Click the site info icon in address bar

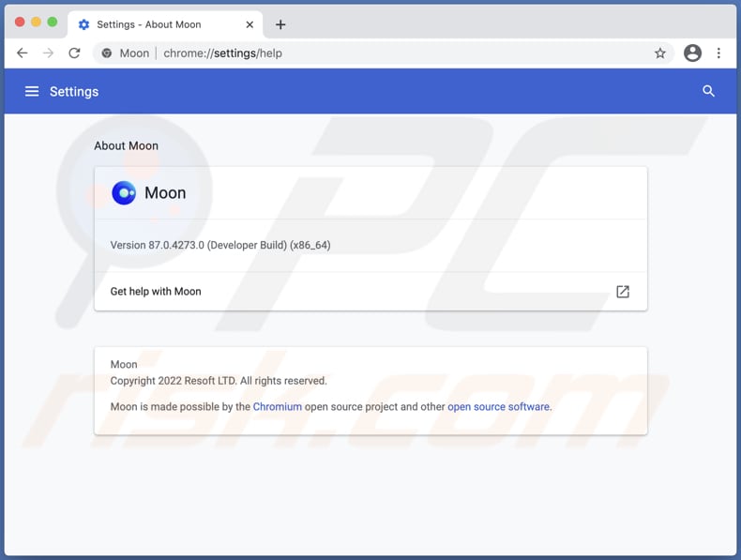[x=107, y=53]
